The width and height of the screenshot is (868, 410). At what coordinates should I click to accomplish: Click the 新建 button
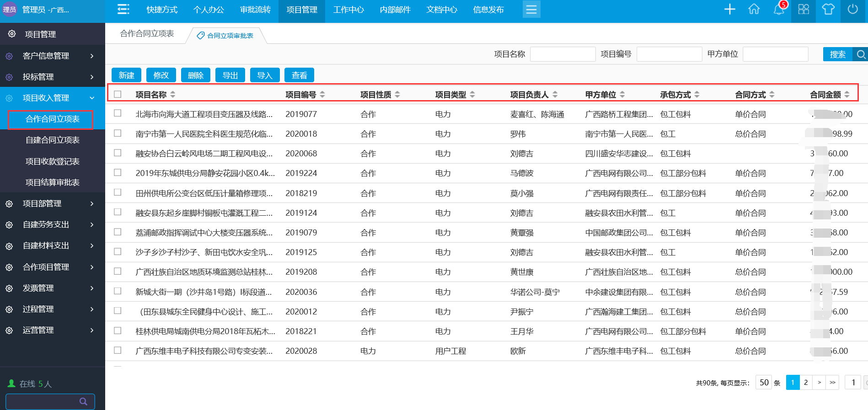pos(126,75)
